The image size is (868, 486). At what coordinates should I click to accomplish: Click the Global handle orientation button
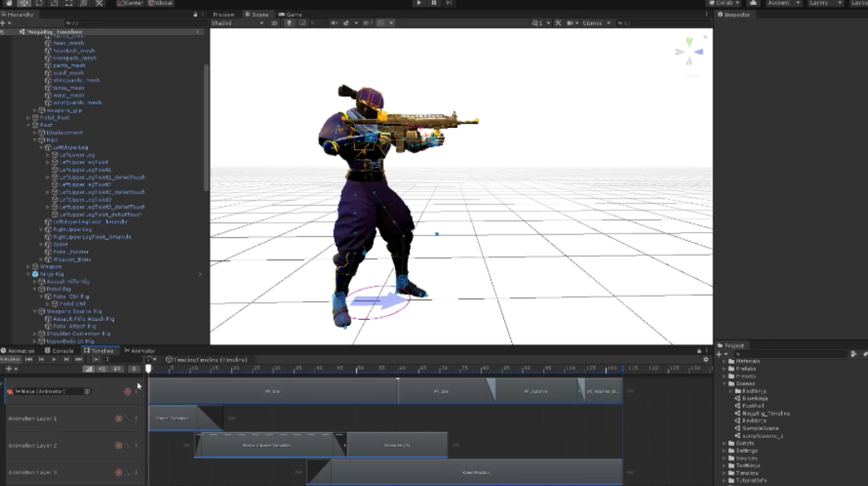[x=160, y=3]
